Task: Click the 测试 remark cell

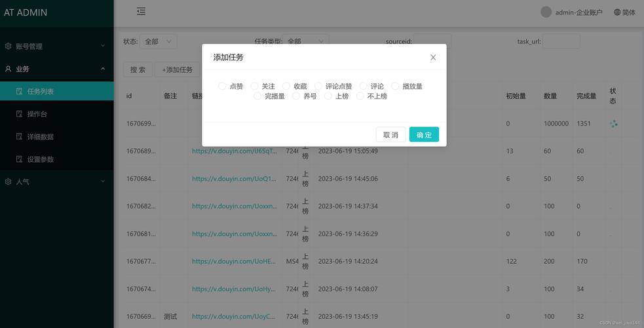Action: (x=170, y=316)
